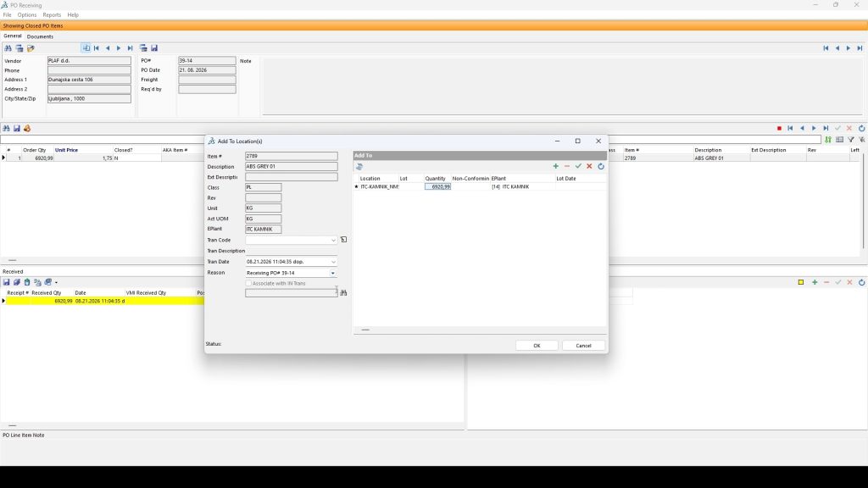
Task: Open the Reports menu
Action: pyautogui.click(x=52, y=15)
